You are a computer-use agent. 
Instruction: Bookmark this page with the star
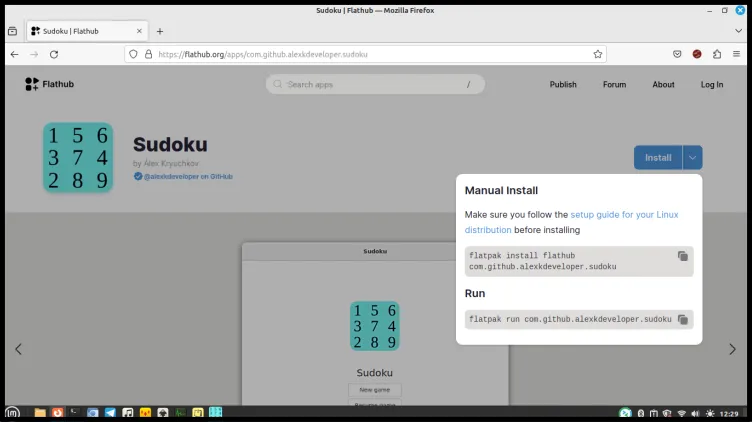pyautogui.click(x=598, y=54)
